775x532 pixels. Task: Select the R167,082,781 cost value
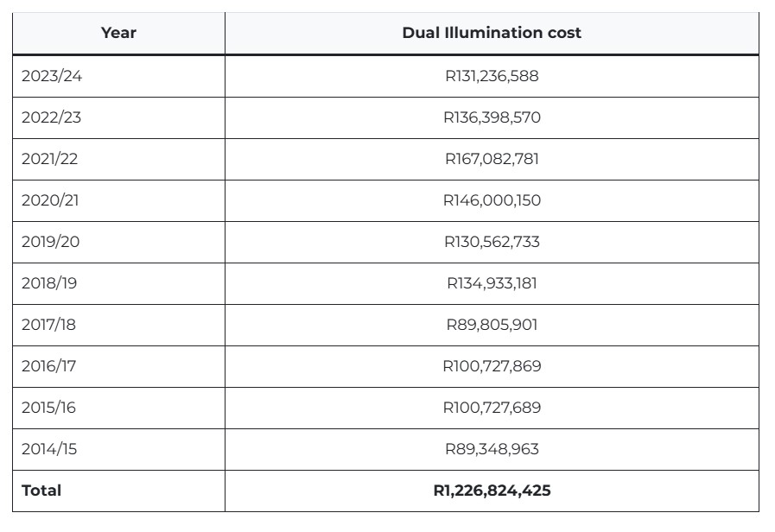click(x=492, y=159)
